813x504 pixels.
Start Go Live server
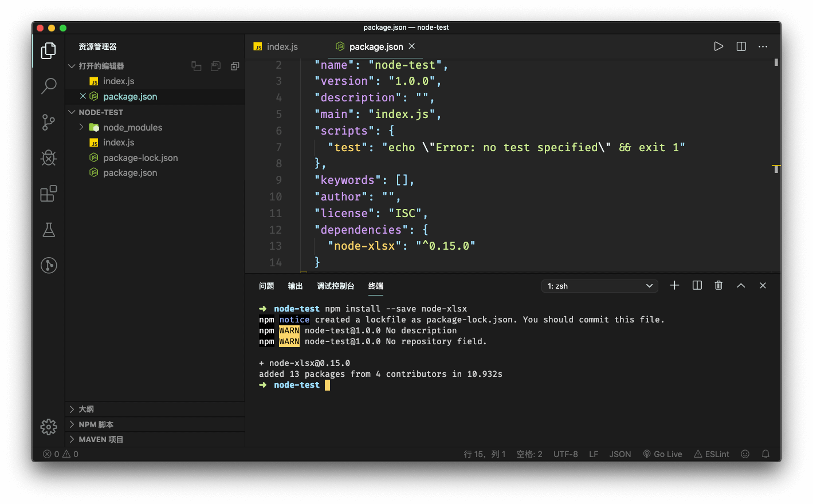click(662, 454)
